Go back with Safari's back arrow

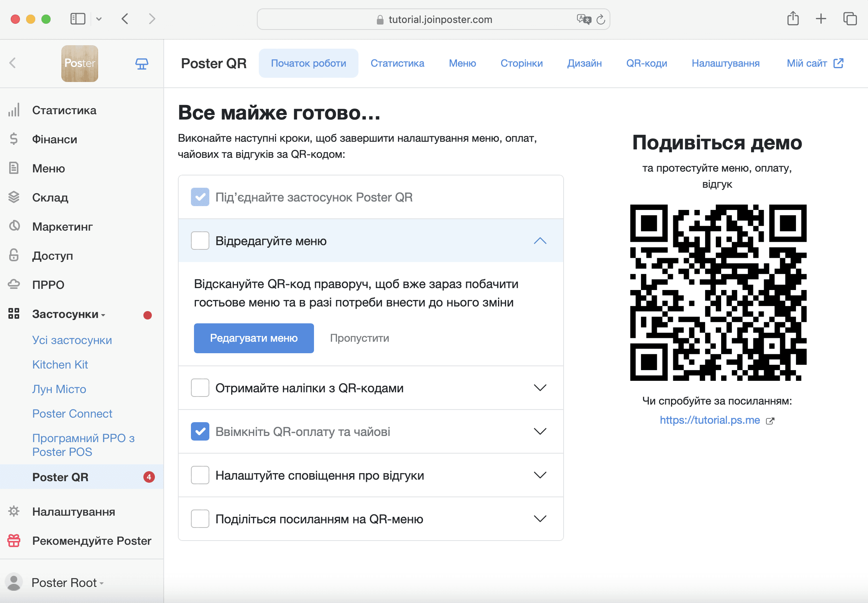[x=125, y=19]
